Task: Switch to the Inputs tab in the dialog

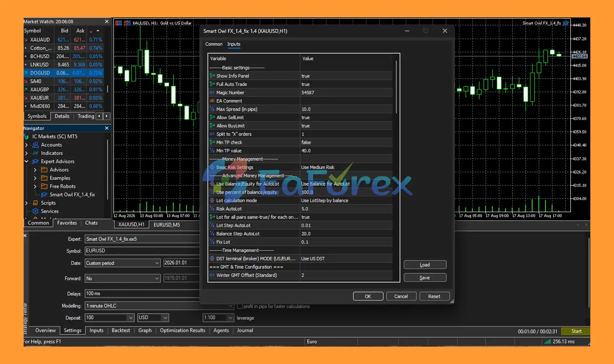Action: point(234,44)
